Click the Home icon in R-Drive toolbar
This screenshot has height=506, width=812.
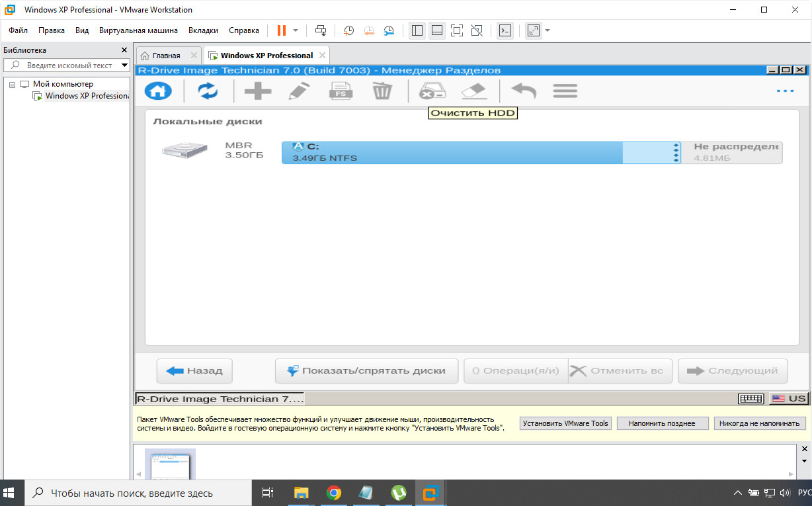coord(158,91)
